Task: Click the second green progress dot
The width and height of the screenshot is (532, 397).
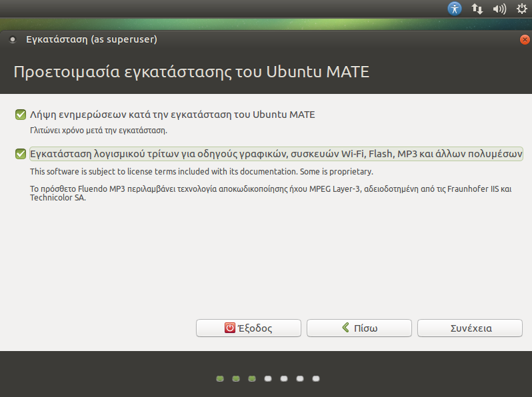Action: (236, 378)
